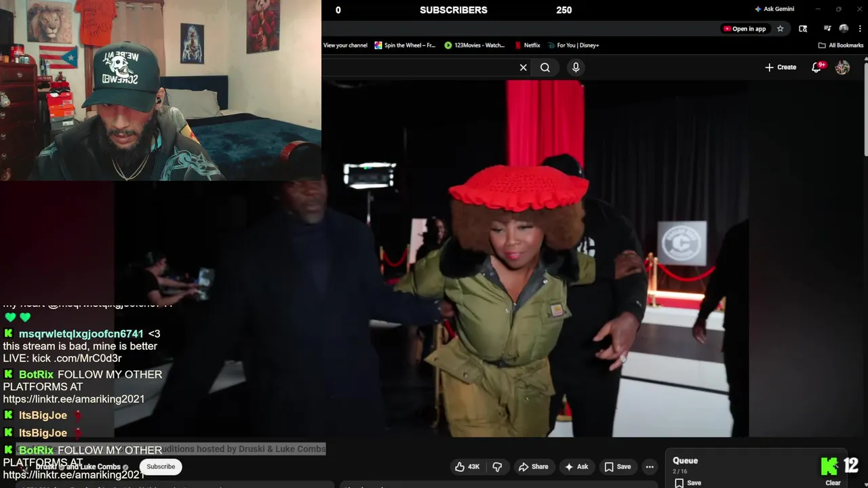Open the YouTube account avatar menu

pos(842,67)
